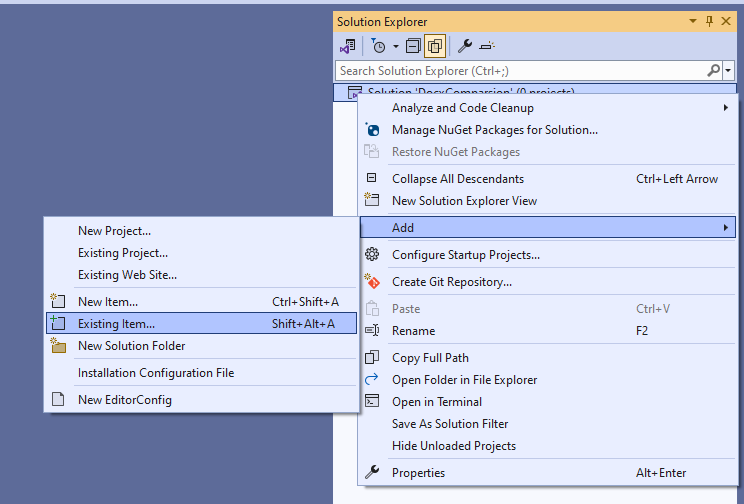Viewport: 744px width, 504px height.
Task: Click the NuGet package icon
Action: [x=372, y=129]
